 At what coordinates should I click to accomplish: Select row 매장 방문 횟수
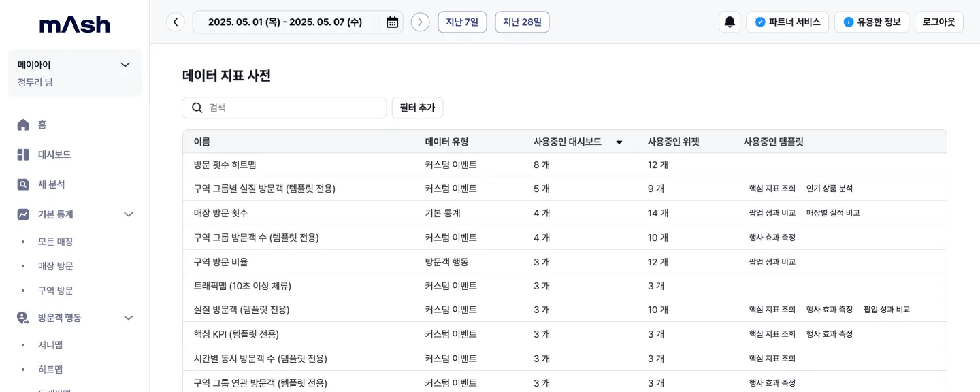(565, 213)
